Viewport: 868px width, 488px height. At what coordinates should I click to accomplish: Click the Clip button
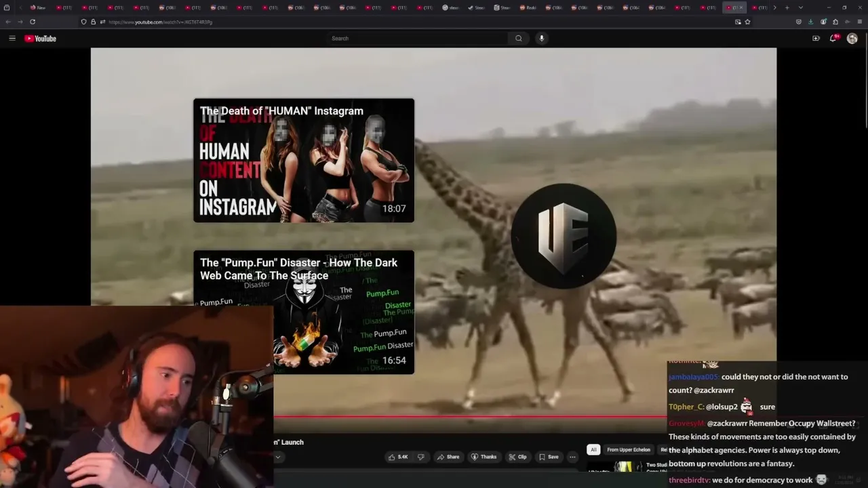click(518, 457)
